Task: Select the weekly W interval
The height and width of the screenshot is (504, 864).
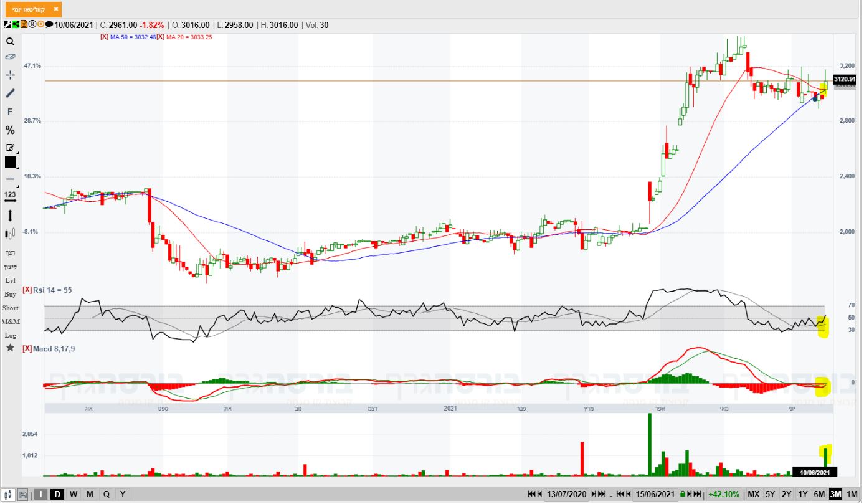Action: coord(74,494)
